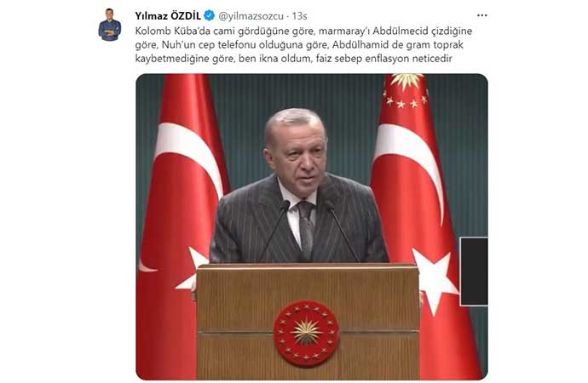Click the white star on the right flag

point(435,279)
